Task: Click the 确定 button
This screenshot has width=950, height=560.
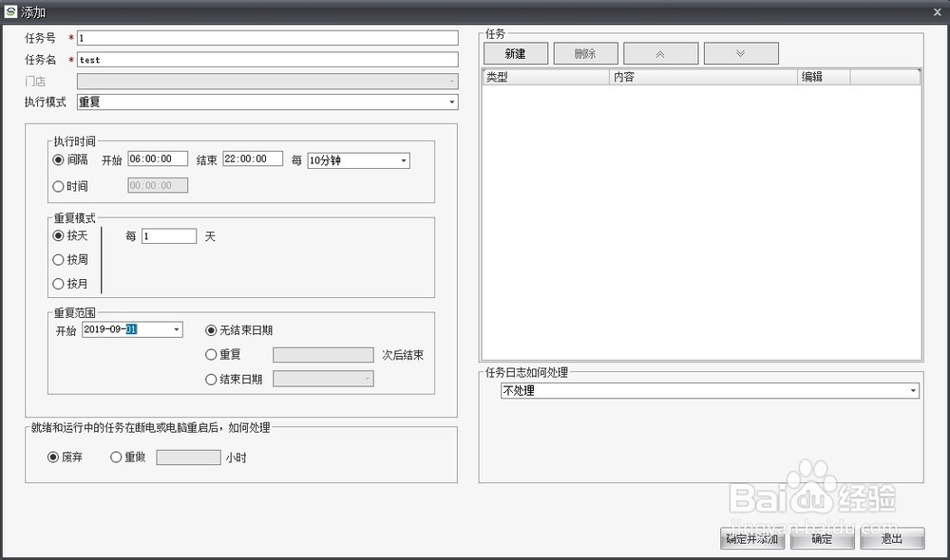Action: 822,539
